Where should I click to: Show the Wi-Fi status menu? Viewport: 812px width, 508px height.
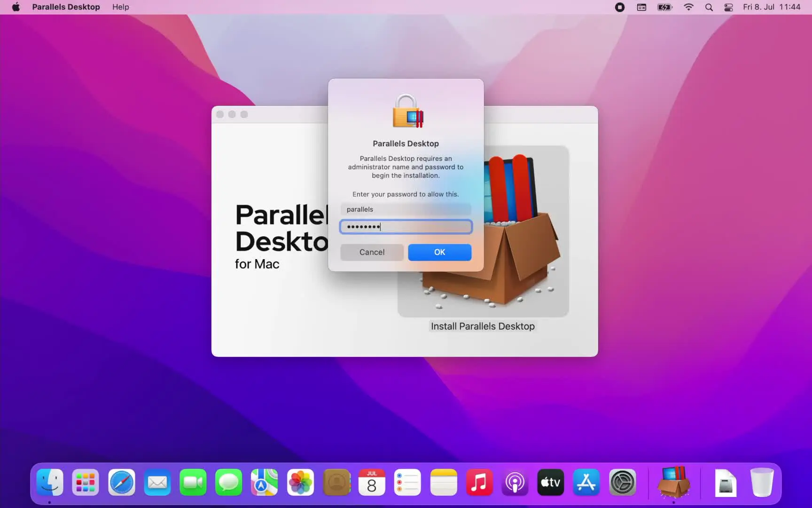pyautogui.click(x=688, y=7)
